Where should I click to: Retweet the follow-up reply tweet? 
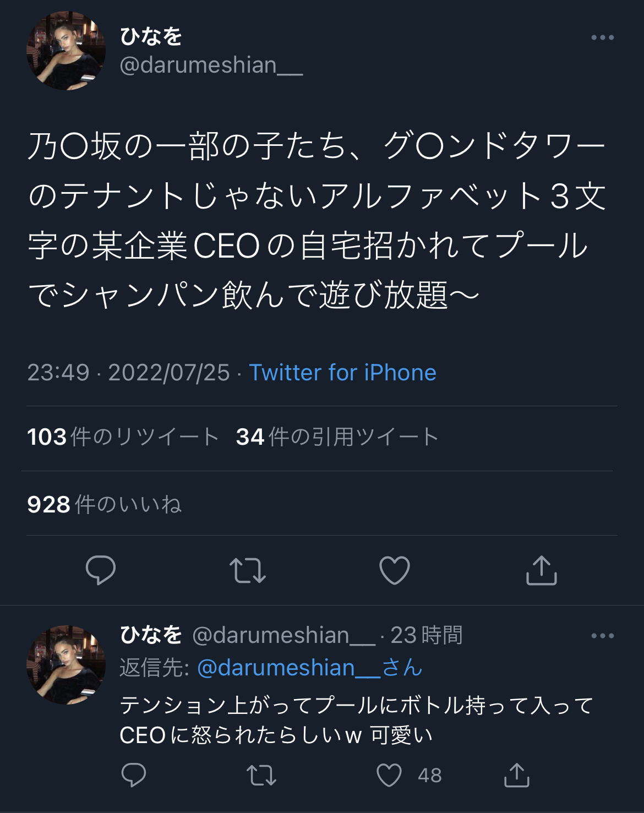pyautogui.click(x=261, y=775)
